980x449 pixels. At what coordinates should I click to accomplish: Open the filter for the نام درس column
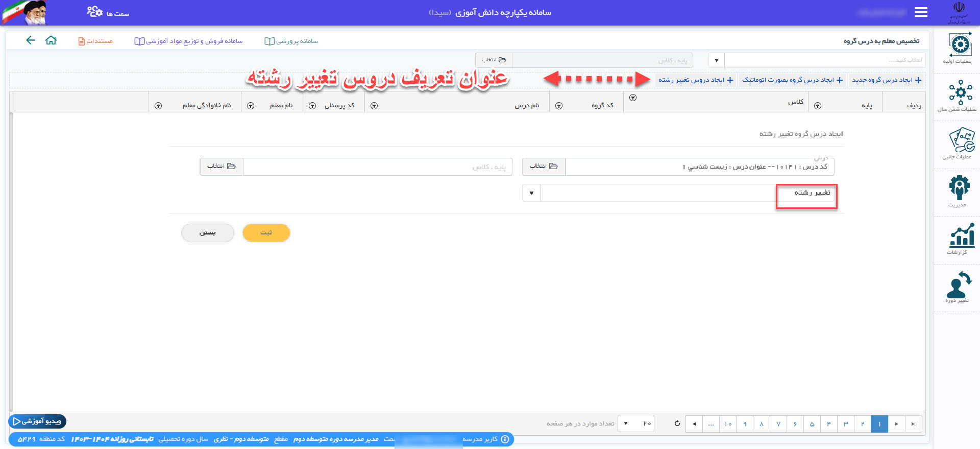tap(374, 106)
